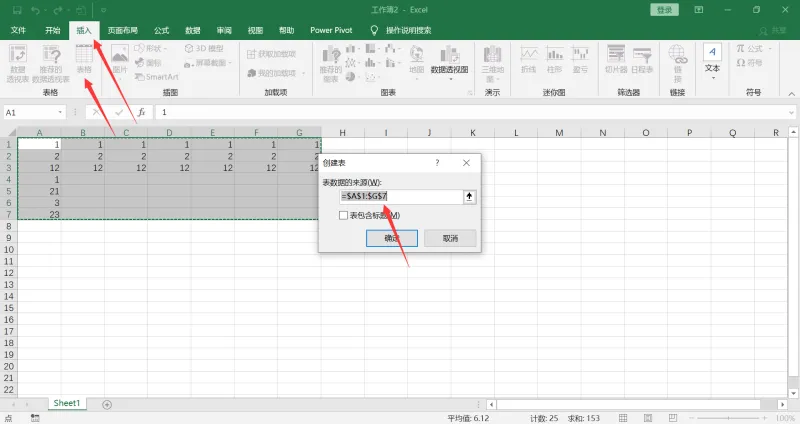Insert a Column sparkline (柱形)
The width and height of the screenshot is (800, 424).
[x=555, y=59]
